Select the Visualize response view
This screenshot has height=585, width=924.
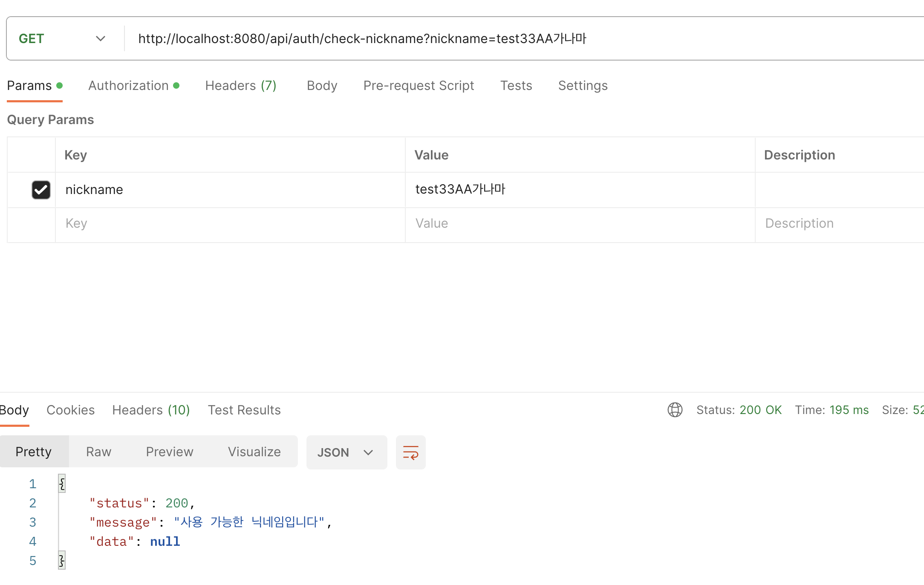(254, 452)
